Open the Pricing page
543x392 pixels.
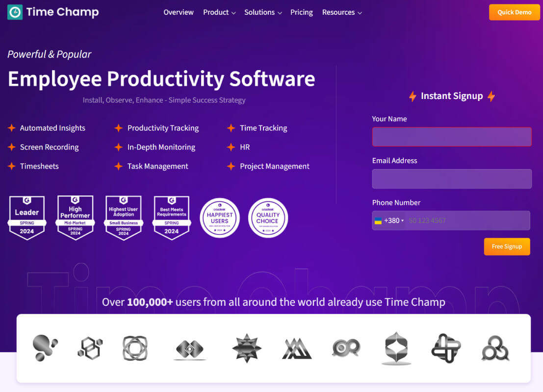[301, 12]
